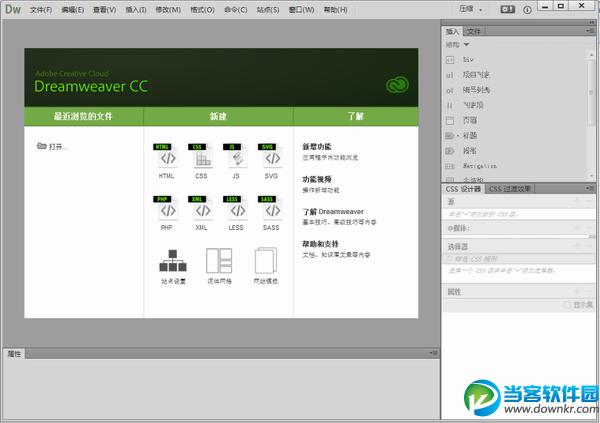This screenshot has width=600, height=423.
Task: Click Insert panel scroll-up arrow
Action: 591,55
